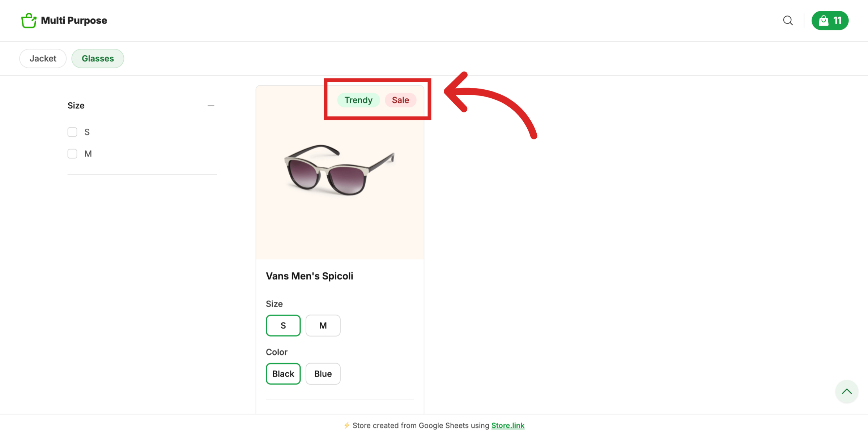Choose the Black color swatch
868x436 pixels.
coord(283,373)
